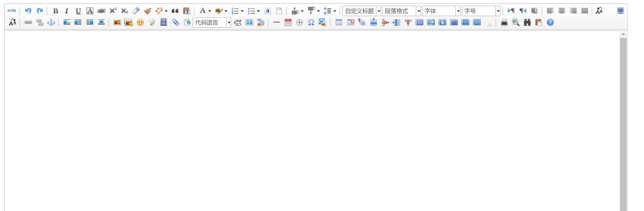Convert text to lowercase
The height and width of the screenshot is (211, 644).
coord(12,22)
